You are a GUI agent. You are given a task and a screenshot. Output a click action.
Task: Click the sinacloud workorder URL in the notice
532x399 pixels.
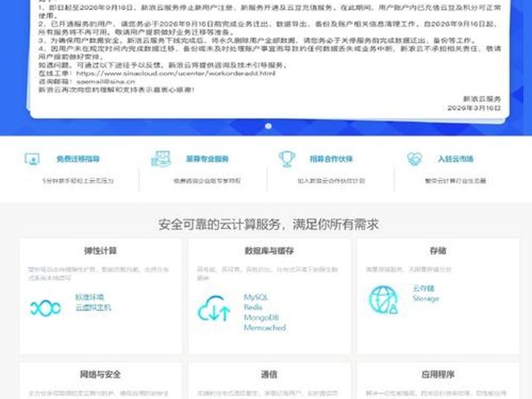point(176,73)
